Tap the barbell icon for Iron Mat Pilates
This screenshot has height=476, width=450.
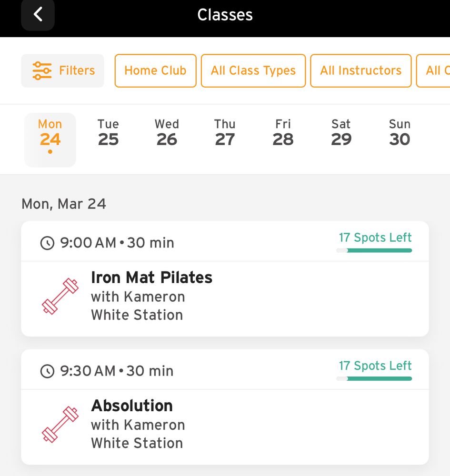[x=60, y=296]
